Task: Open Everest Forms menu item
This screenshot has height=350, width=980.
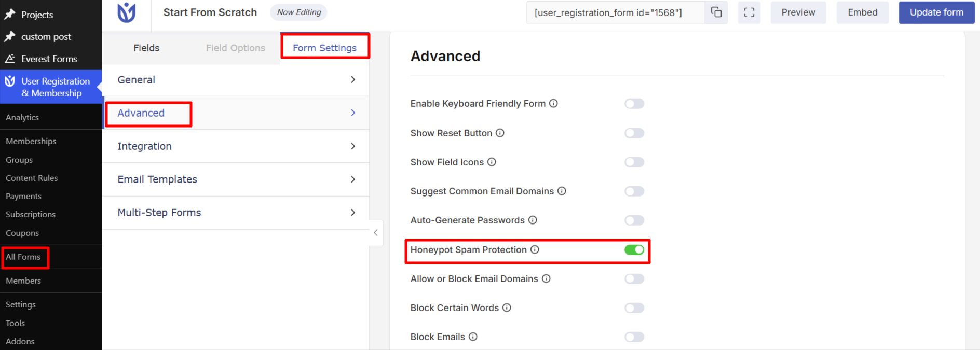Action: tap(49, 59)
